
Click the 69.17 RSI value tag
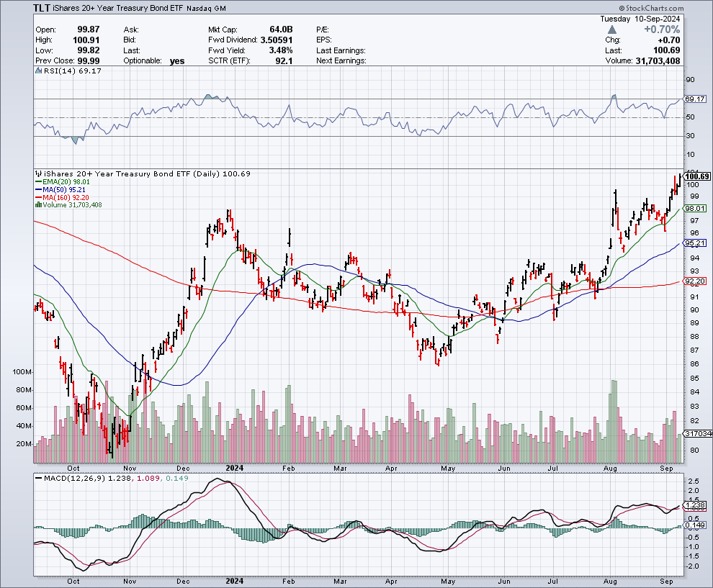coord(694,99)
